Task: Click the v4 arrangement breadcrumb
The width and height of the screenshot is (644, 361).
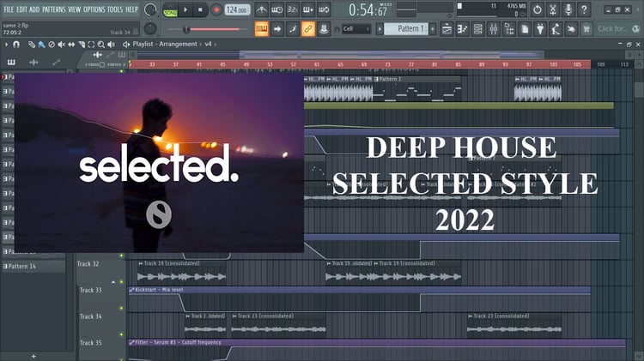Action: coord(209,44)
